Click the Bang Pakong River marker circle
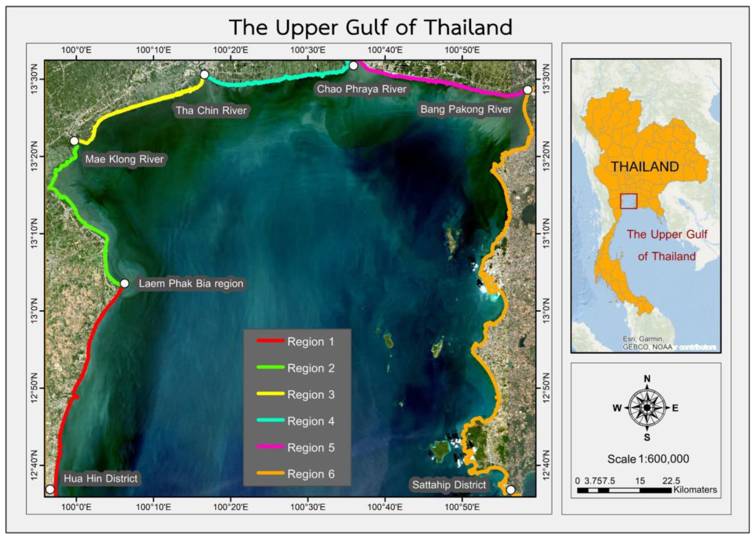 [x=527, y=90]
